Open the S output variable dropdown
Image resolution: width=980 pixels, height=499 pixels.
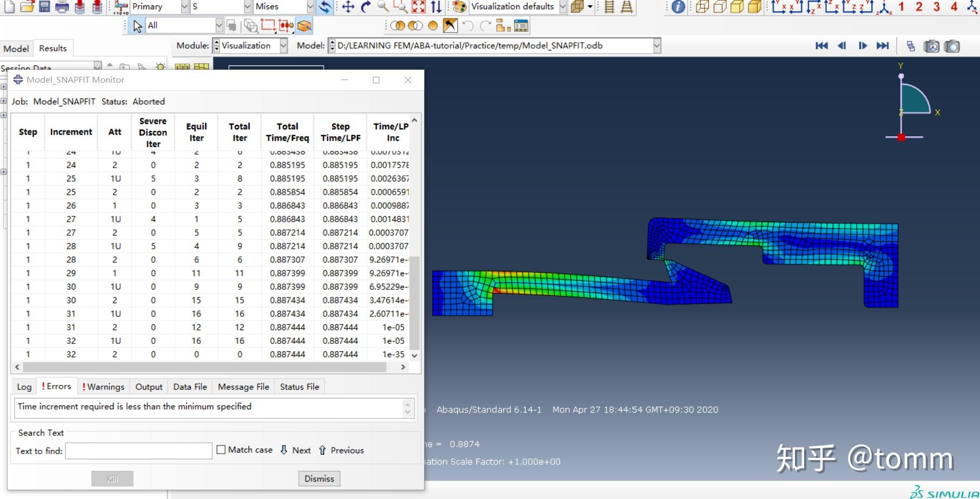247,6
